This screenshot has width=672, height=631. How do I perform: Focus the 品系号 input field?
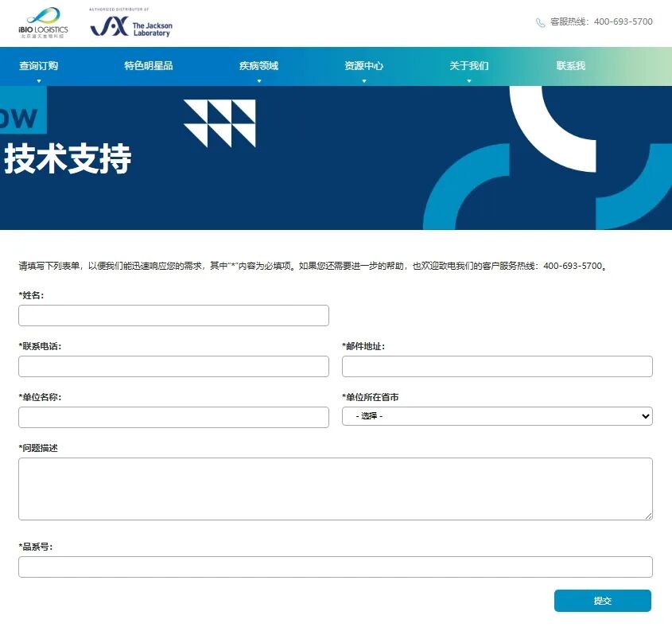tap(335, 567)
